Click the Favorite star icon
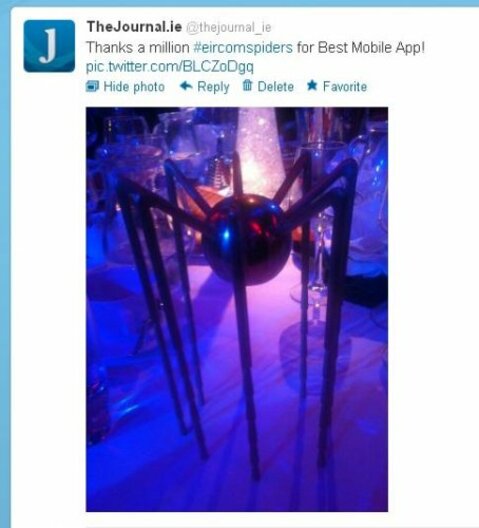 coord(312,85)
